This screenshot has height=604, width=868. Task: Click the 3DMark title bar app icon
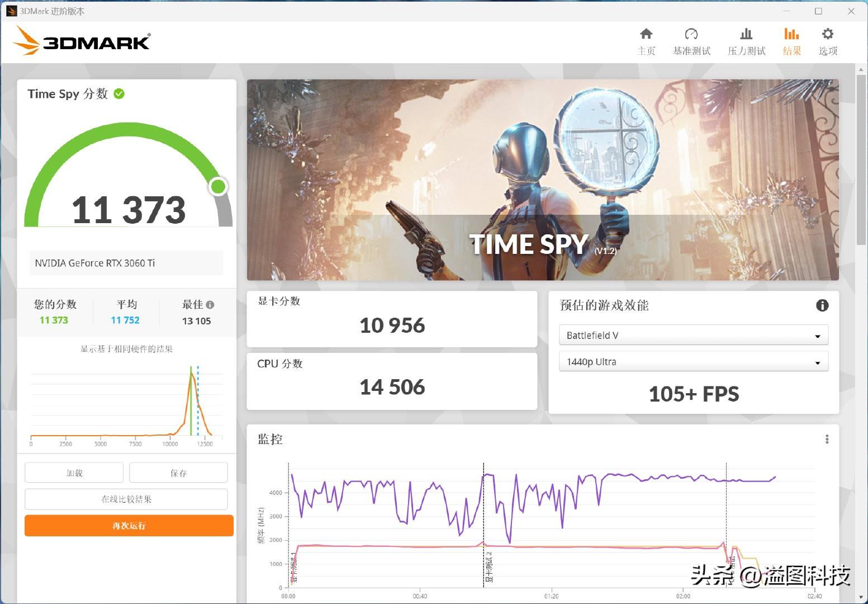pos(12,11)
